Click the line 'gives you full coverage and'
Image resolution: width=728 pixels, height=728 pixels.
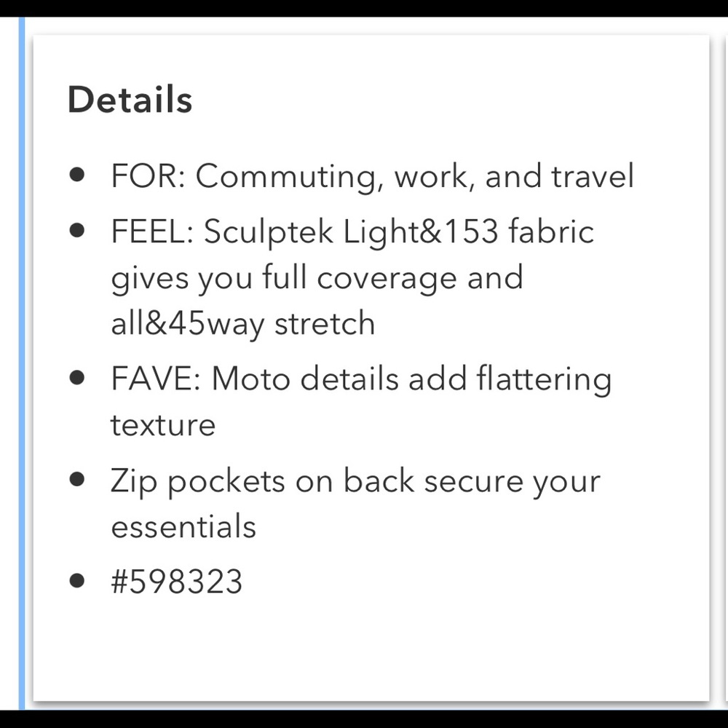point(317,278)
